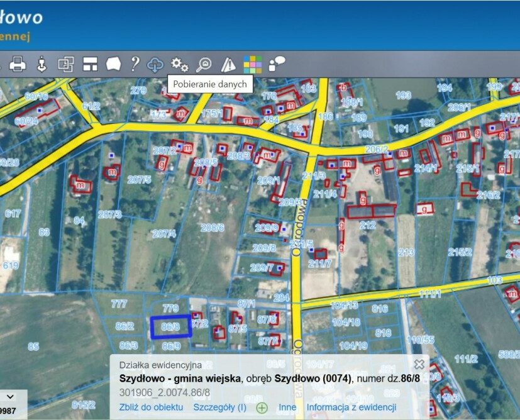Expand the scale dropdown chevron
Screen dimensions: 520x420
pyautogui.click(x=10, y=397)
